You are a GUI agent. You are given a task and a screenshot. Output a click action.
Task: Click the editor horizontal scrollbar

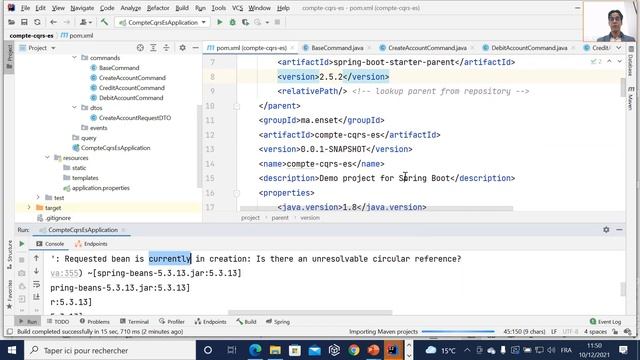pyautogui.click(x=376, y=209)
